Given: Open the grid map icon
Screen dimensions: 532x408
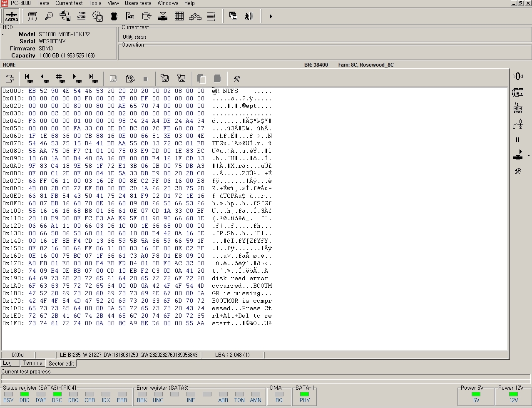Looking at the screenshot, I should tap(179, 16).
